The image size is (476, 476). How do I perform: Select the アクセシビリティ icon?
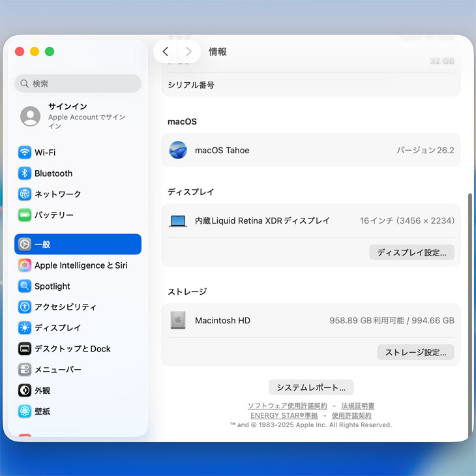click(x=25, y=307)
